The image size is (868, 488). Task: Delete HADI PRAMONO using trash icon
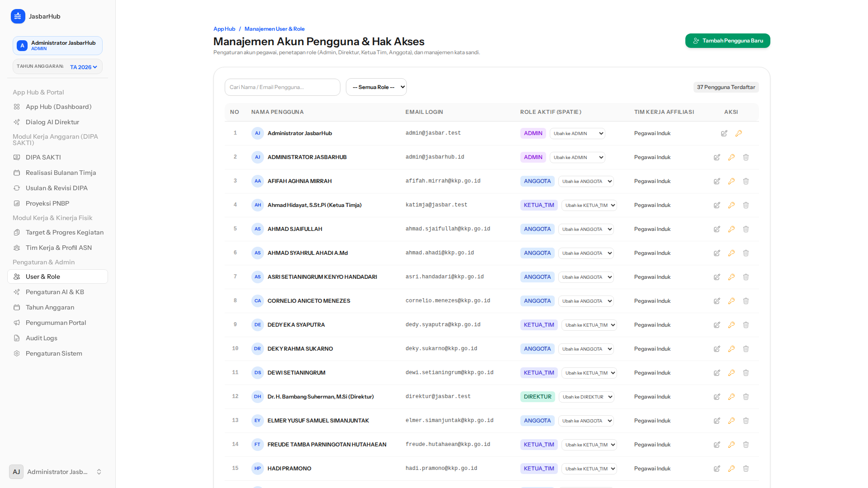click(745, 469)
